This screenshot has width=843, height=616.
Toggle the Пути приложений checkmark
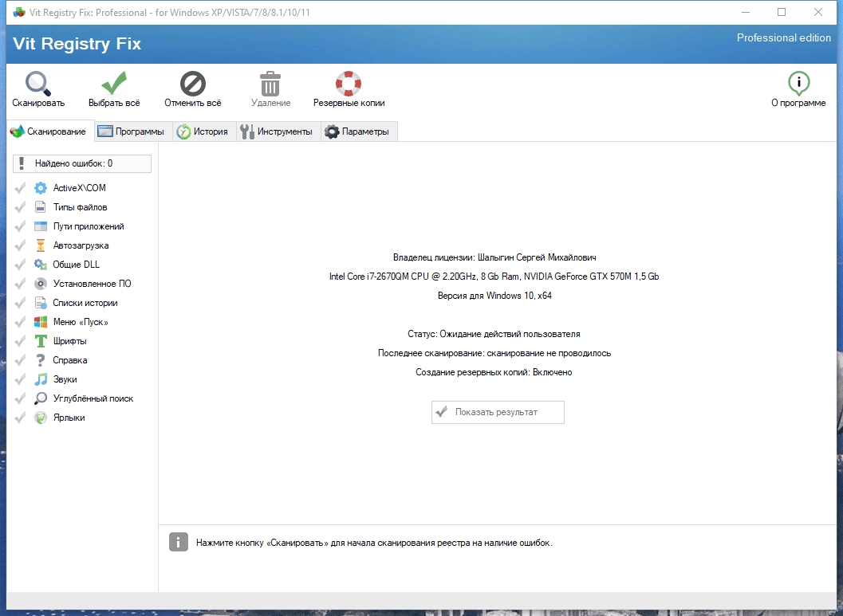tap(20, 226)
